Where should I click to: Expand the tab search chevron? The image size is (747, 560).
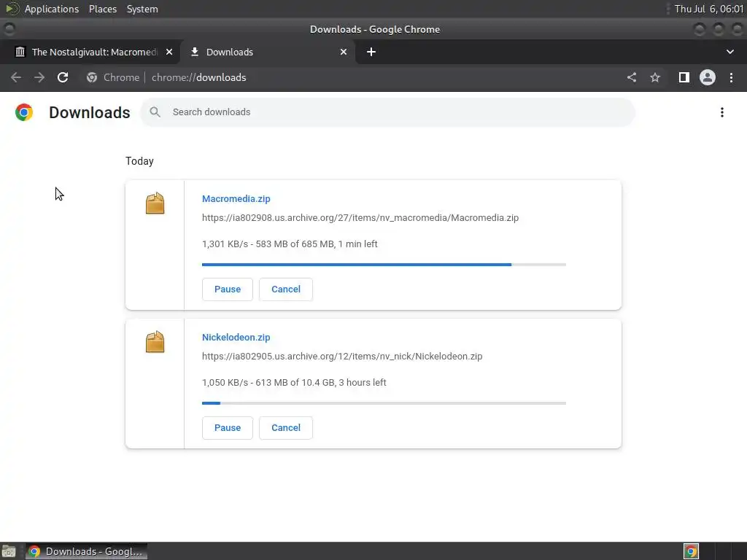click(729, 52)
